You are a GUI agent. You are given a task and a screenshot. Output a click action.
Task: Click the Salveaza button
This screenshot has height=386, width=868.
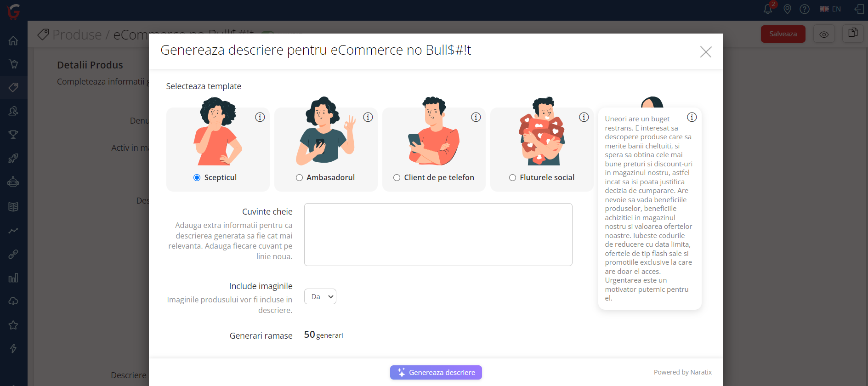click(783, 34)
